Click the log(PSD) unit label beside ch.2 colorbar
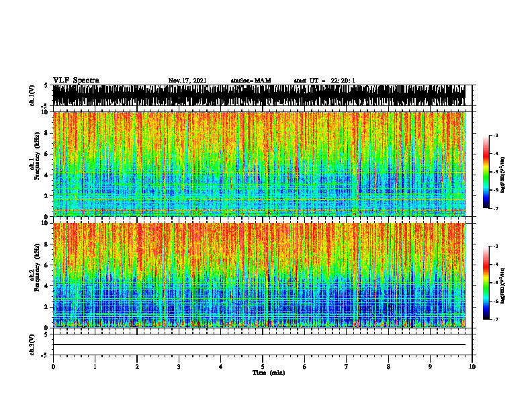 [503, 285]
